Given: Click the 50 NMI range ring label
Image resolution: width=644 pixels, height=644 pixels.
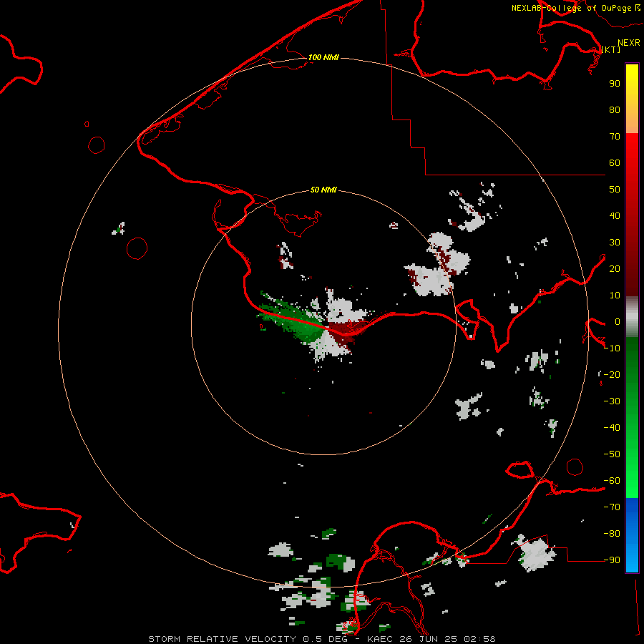Looking at the screenshot, I should 323,190.
